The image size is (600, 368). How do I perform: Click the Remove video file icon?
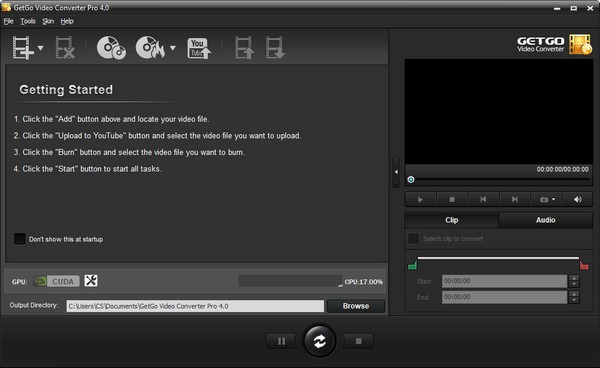[x=65, y=48]
